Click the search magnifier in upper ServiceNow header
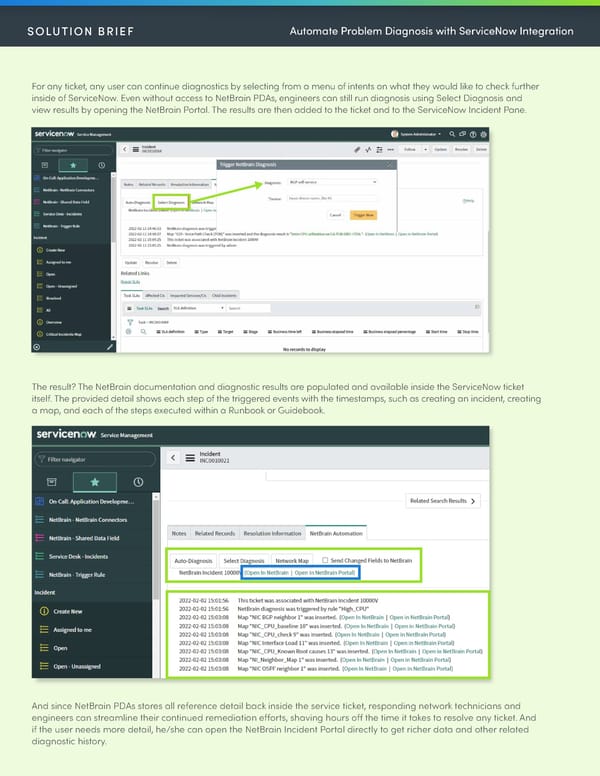The image size is (600, 776). pos(454,133)
